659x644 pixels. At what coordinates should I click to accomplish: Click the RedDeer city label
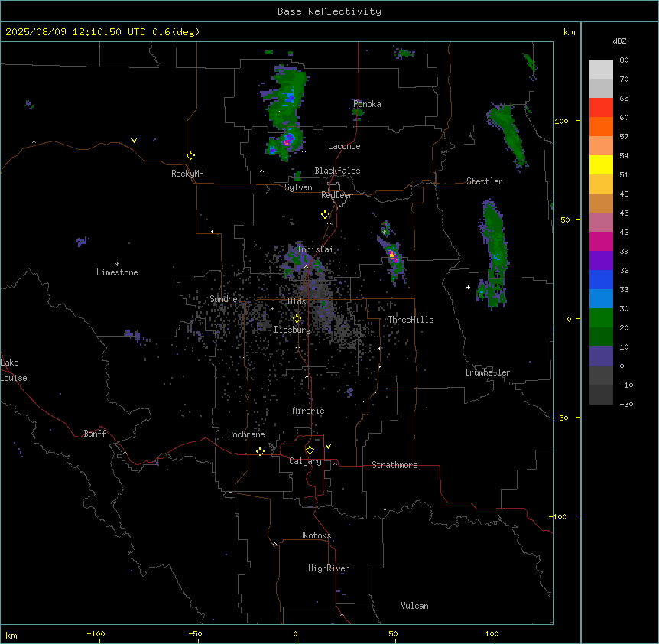pos(336,195)
